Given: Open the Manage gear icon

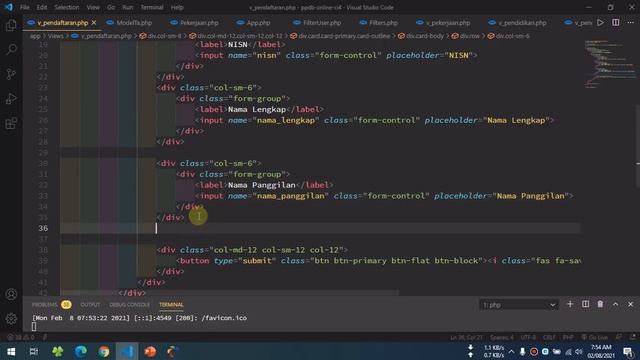Looking at the screenshot, I should tap(11, 319).
